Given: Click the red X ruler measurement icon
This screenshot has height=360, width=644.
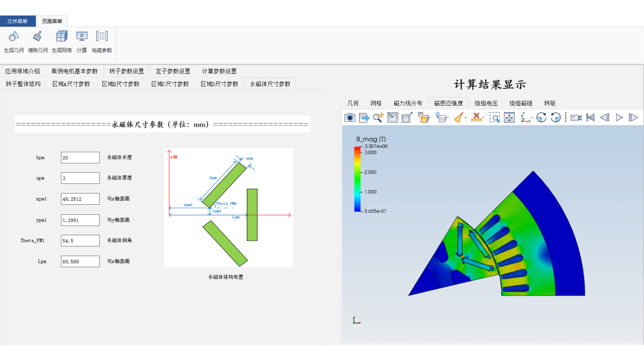Looking at the screenshot, I should point(476,118).
